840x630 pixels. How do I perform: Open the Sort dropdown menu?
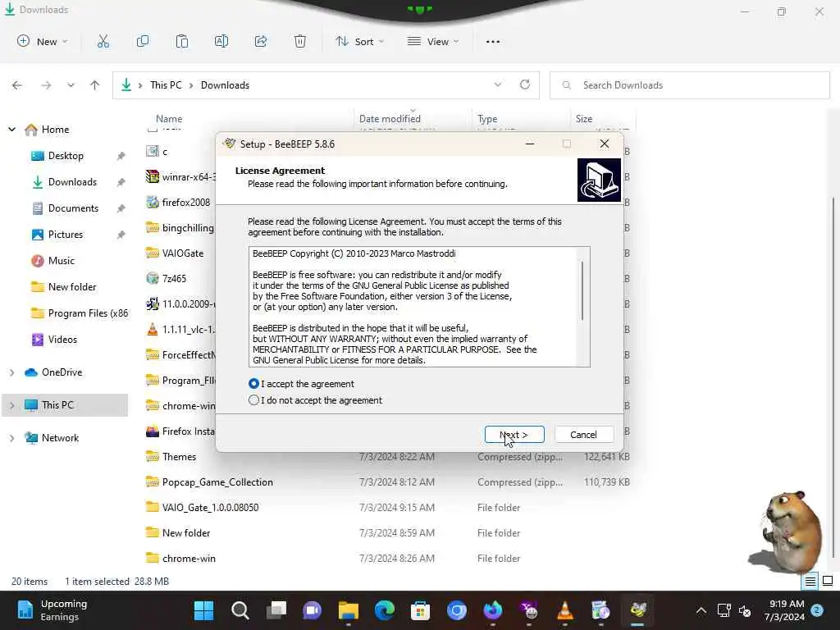click(x=359, y=41)
